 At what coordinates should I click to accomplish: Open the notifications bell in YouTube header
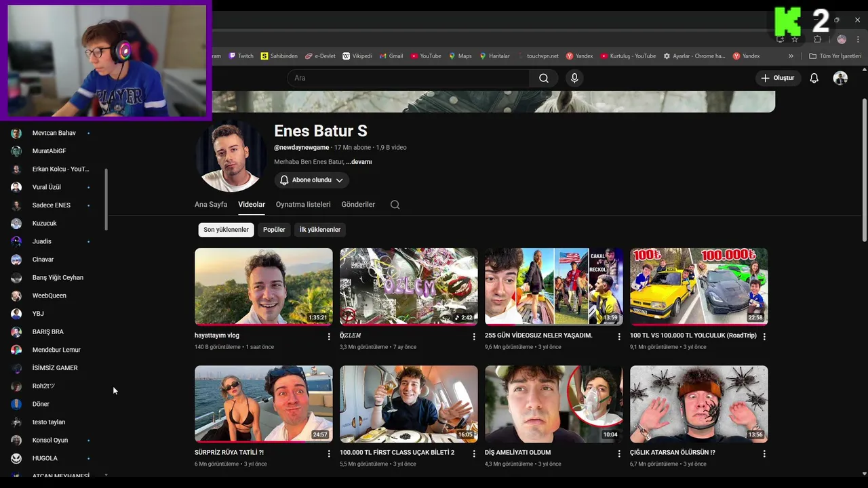(814, 78)
